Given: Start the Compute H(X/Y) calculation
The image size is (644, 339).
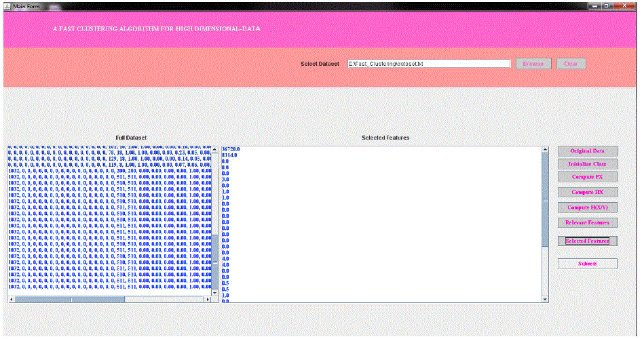Looking at the screenshot, I should [587, 207].
